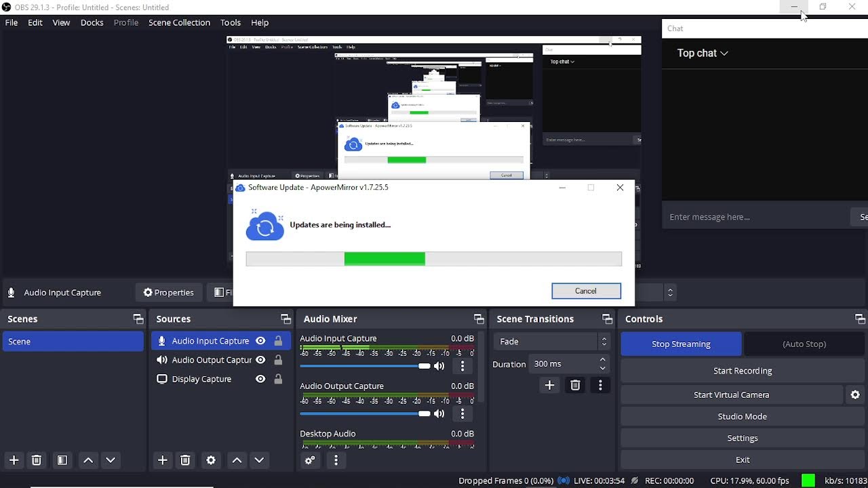Screen dimensions: 868x488
Task: Move source up arrow in Sources panel
Action: (237, 460)
